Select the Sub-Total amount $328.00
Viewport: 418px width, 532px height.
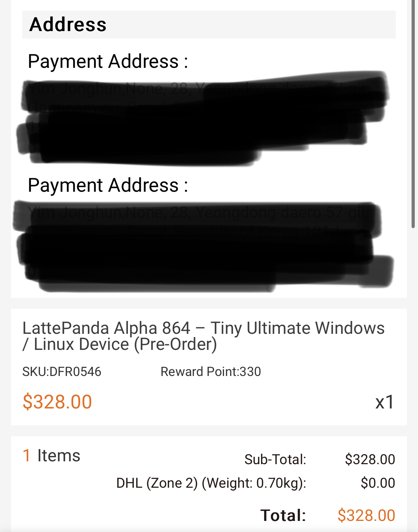click(370, 460)
